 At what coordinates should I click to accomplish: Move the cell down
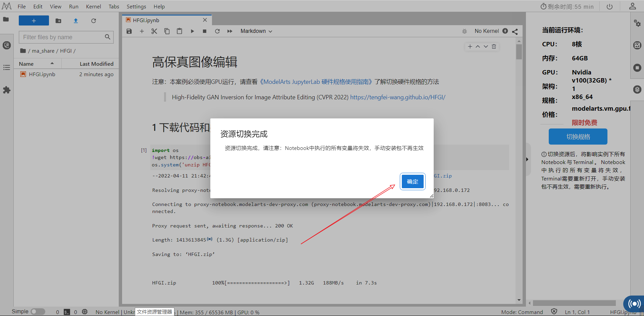(x=486, y=47)
